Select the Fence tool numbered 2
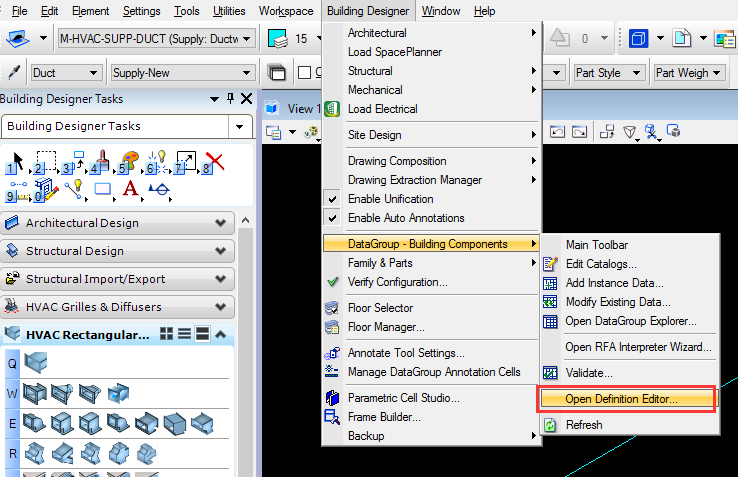The width and height of the screenshot is (738, 477). point(45,162)
